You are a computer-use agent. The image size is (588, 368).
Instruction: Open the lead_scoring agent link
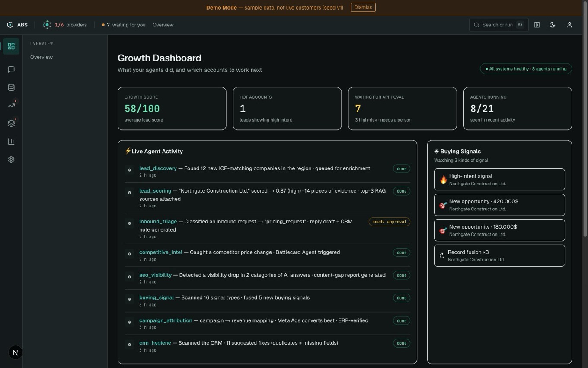click(155, 191)
